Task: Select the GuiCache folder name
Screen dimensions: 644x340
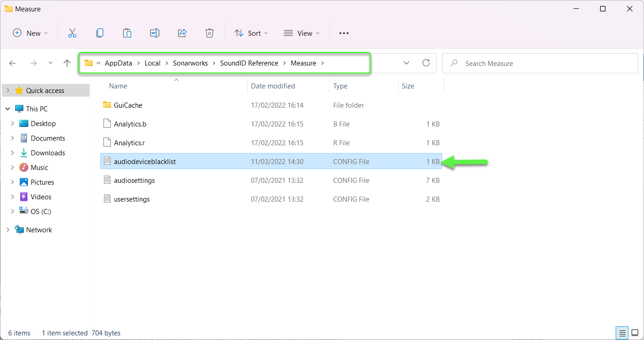Action: tap(128, 105)
